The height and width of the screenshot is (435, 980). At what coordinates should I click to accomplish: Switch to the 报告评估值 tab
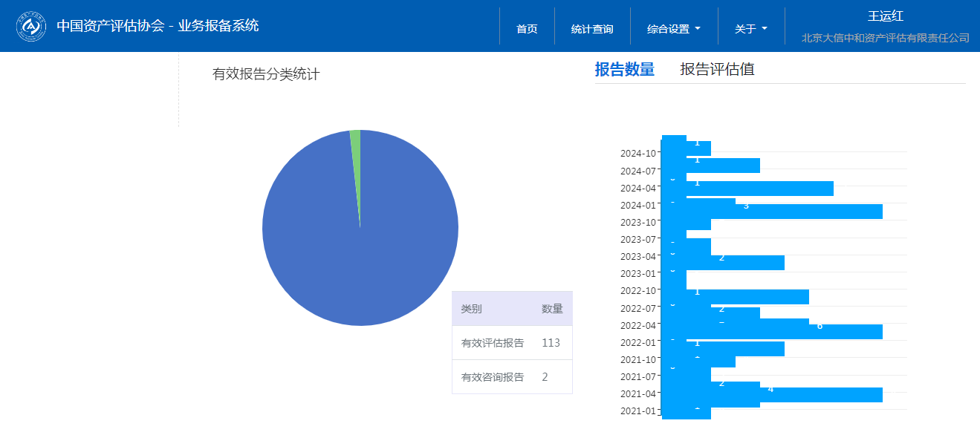pos(717,70)
